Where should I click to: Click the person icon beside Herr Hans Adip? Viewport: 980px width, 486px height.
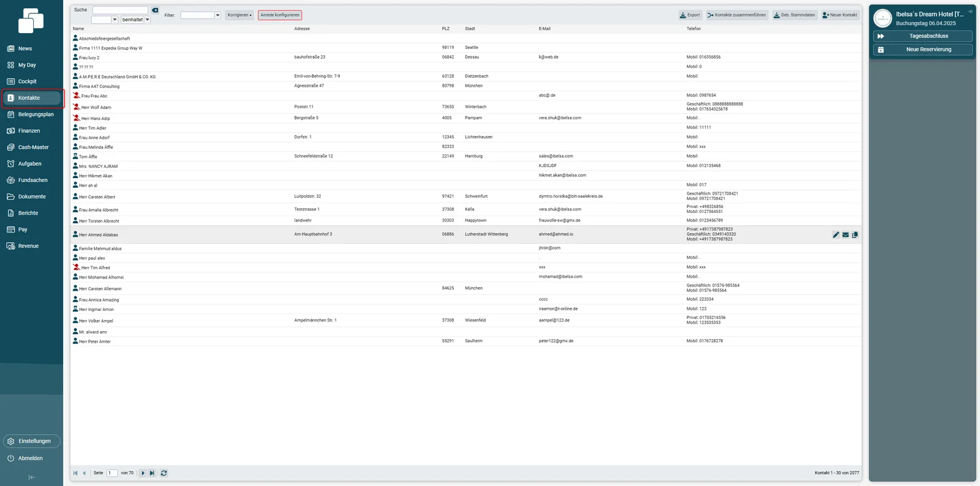[77, 118]
